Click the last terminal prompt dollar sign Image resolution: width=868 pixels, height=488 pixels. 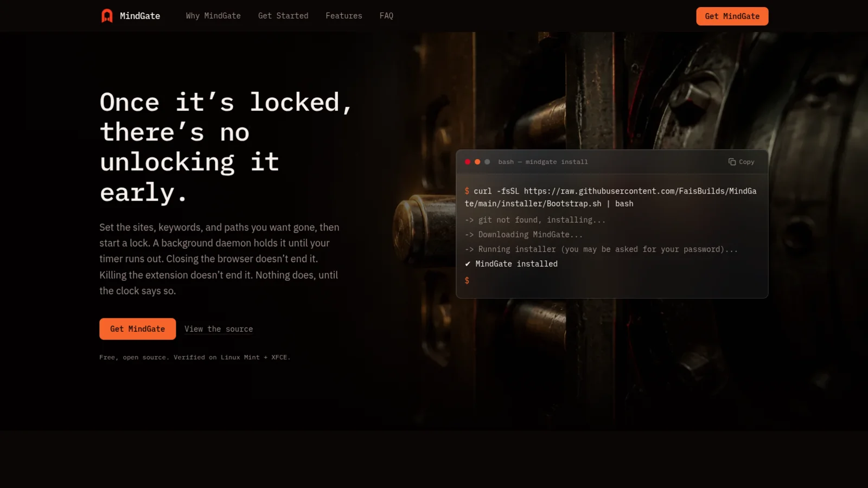(467, 280)
